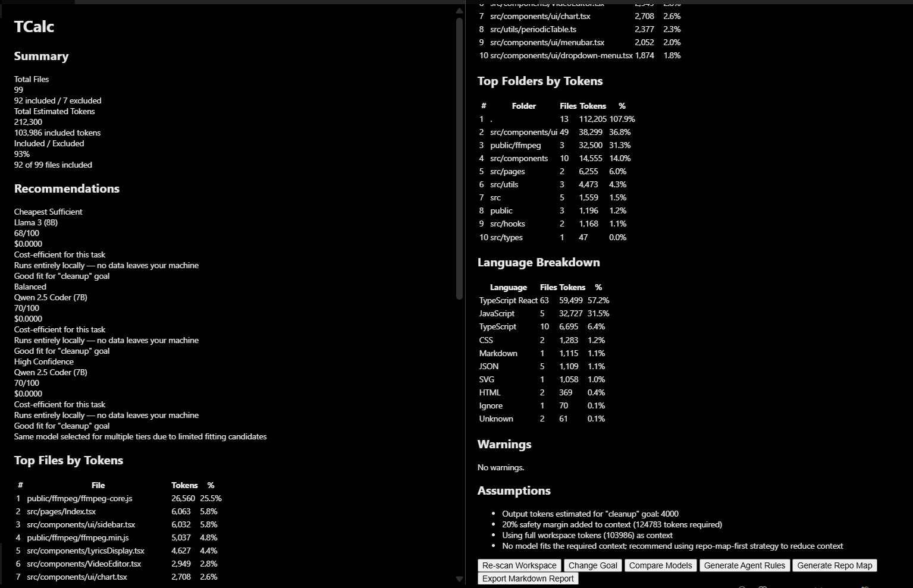Screen dimensions: 913x588
Task: Click the Unknown language row
Action: [x=544, y=419]
